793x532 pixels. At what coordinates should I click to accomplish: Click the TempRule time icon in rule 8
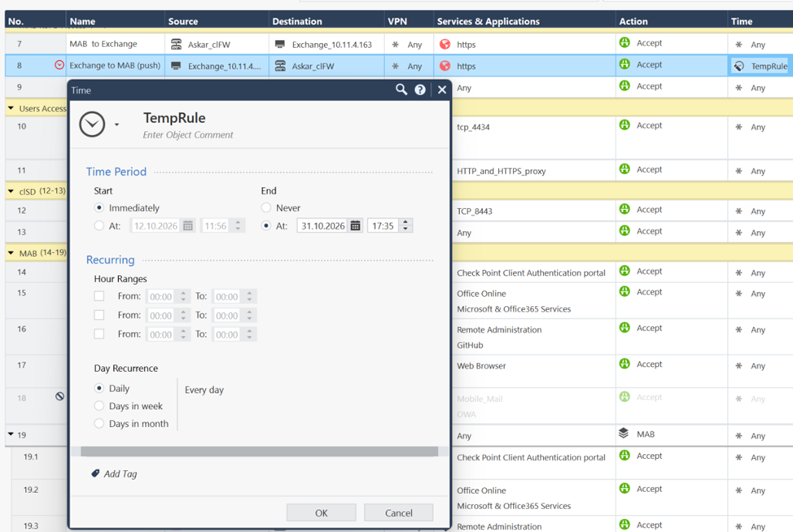pyautogui.click(x=739, y=66)
